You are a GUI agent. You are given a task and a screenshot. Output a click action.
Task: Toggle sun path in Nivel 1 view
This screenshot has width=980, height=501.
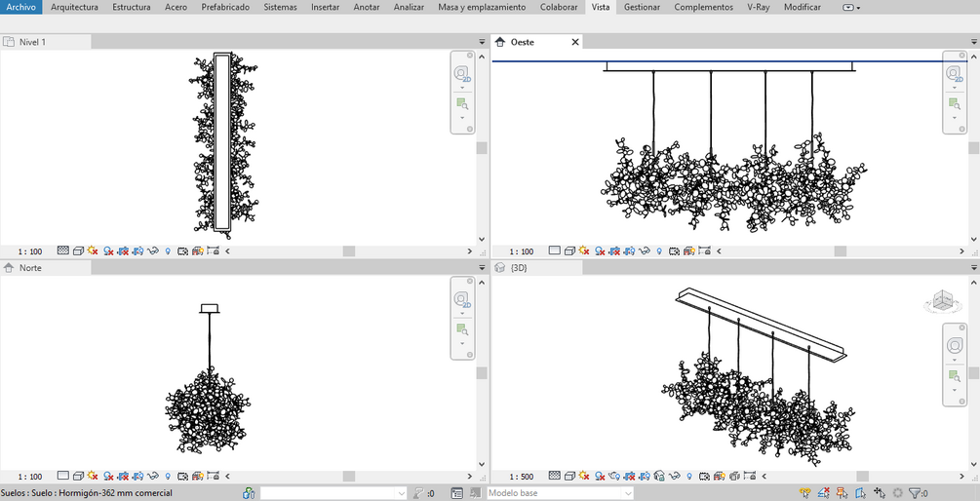click(x=94, y=250)
